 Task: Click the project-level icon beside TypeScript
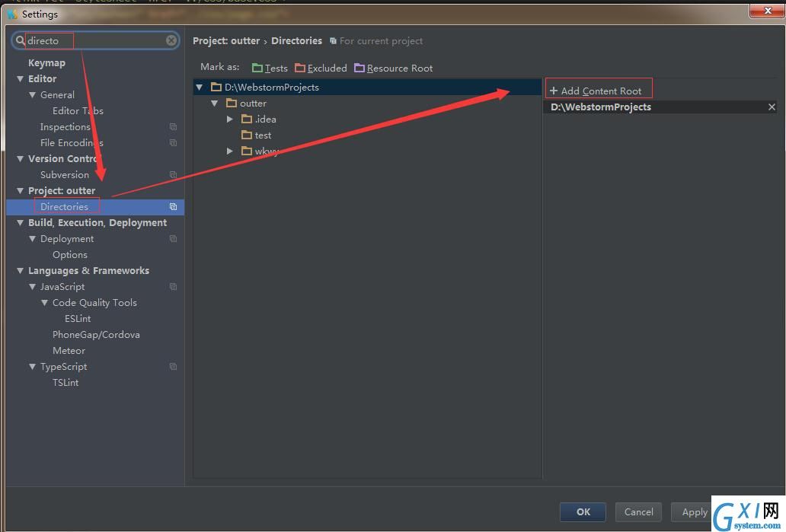tap(173, 367)
